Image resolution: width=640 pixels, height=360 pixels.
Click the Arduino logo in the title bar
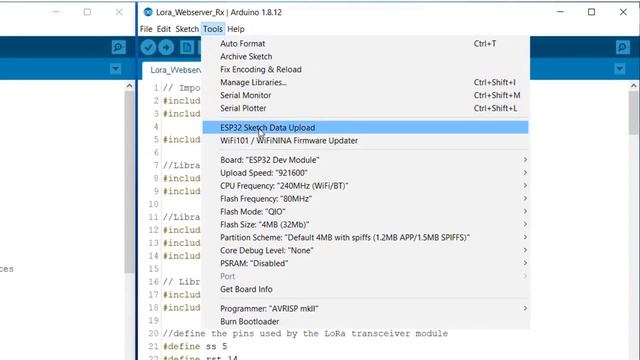click(148, 12)
